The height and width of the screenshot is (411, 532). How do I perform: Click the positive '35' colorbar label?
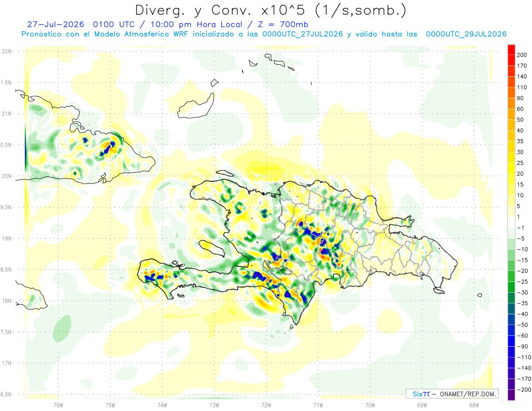tap(520, 141)
